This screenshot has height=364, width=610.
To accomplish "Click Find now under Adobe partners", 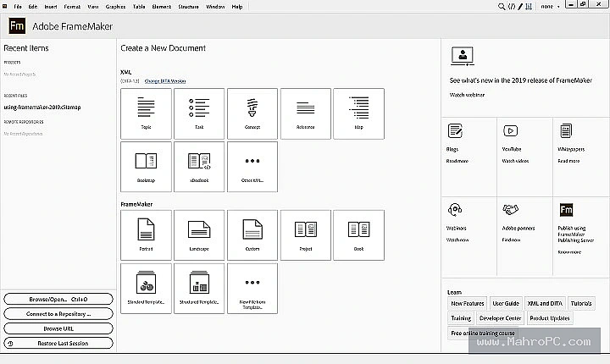I will click(511, 240).
